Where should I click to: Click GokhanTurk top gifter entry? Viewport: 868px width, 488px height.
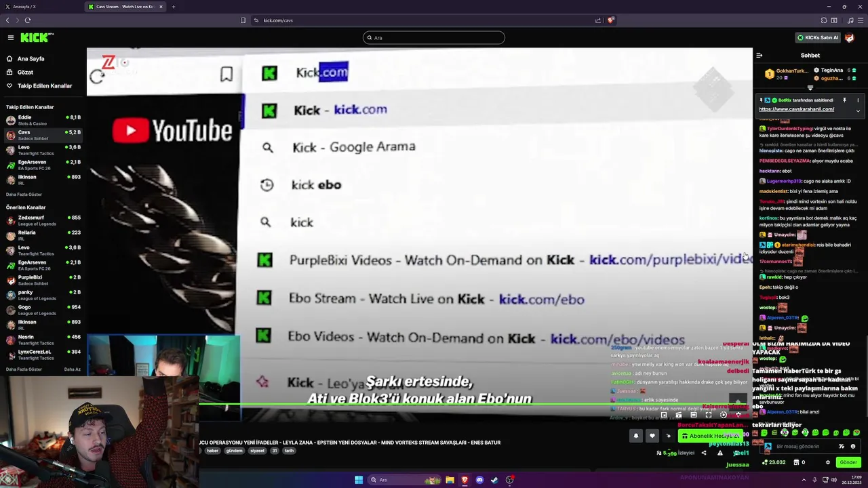coord(787,73)
